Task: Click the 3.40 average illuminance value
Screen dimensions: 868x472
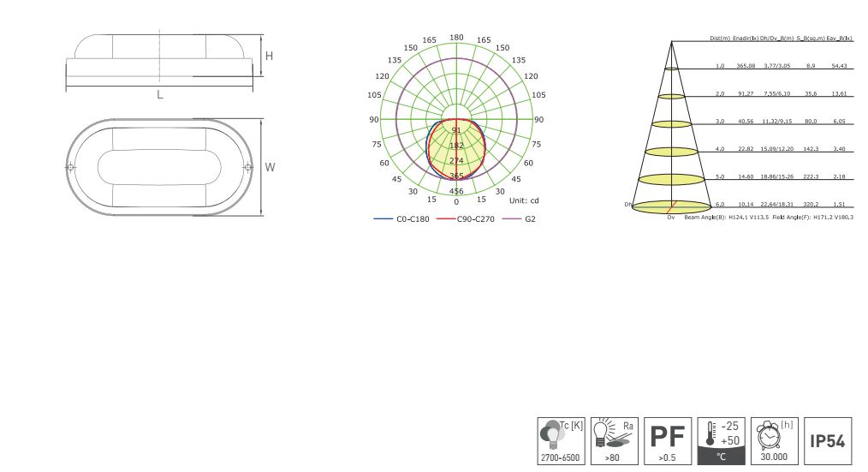Action: [839, 149]
